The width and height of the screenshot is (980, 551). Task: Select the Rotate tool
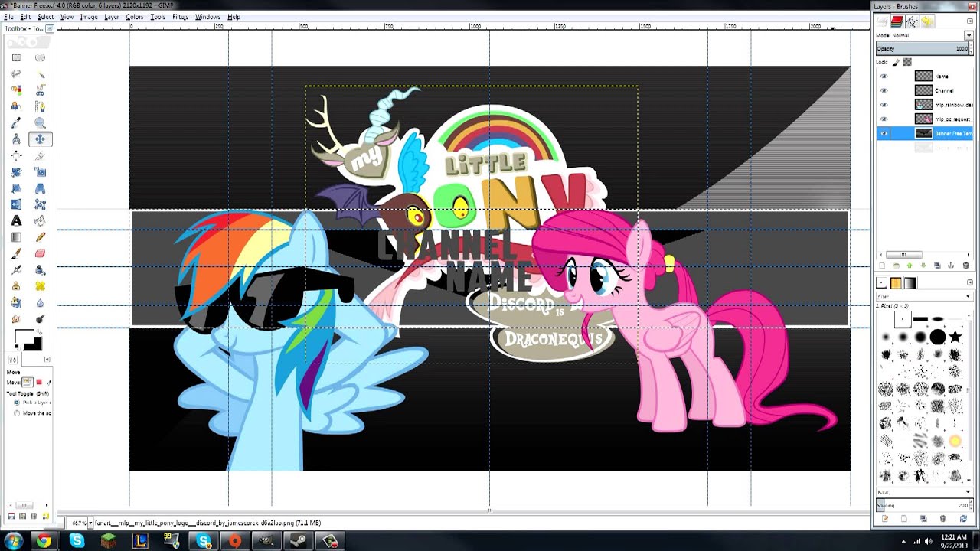[x=16, y=171]
